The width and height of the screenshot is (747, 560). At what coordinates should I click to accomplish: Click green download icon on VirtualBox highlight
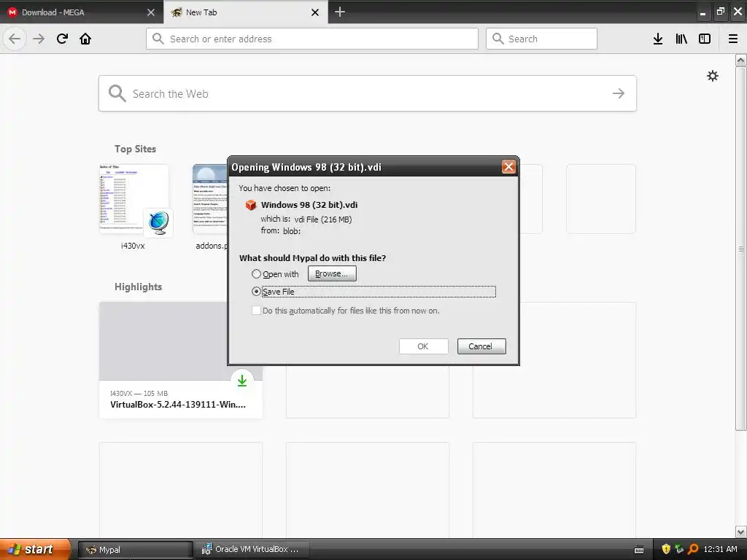tap(242, 381)
